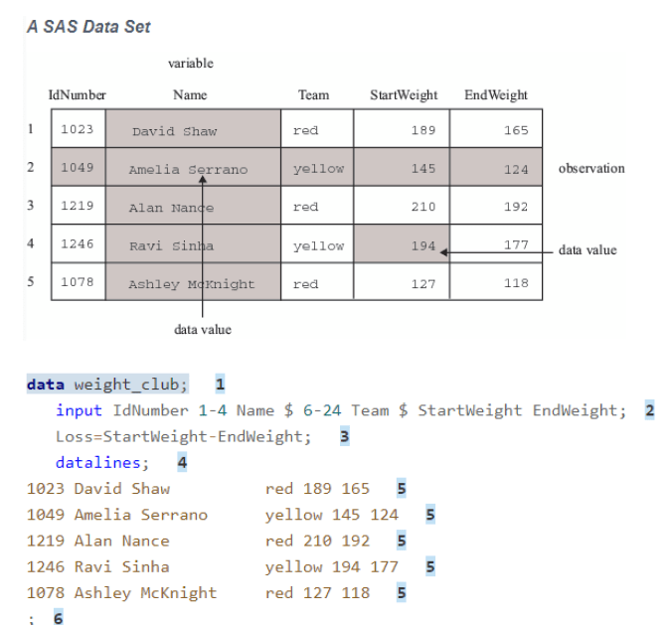The width and height of the screenshot is (672, 625).
Task: Click callout number 3 next to Loss statement
Action: pyautogui.click(x=344, y=436)
